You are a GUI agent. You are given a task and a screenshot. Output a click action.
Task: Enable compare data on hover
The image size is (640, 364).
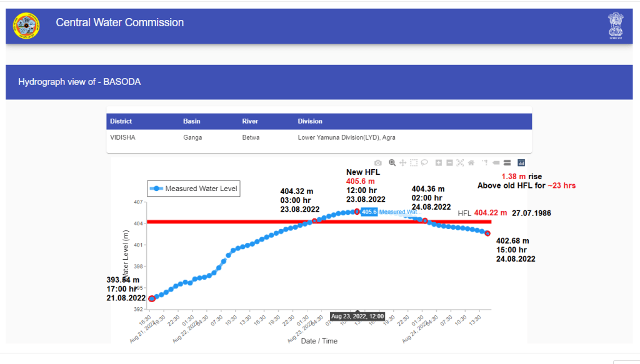(x=507, y=163)
